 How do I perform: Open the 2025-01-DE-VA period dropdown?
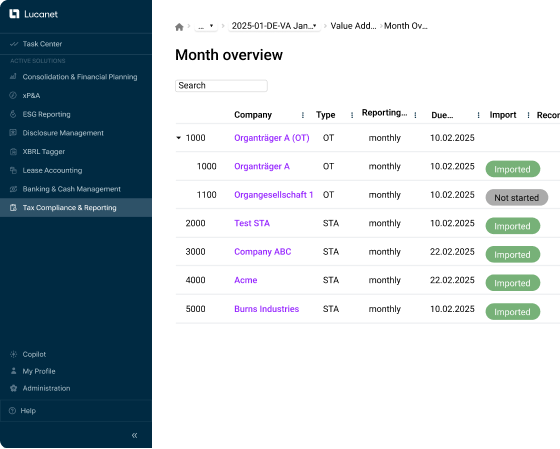(x=274, y=26)
